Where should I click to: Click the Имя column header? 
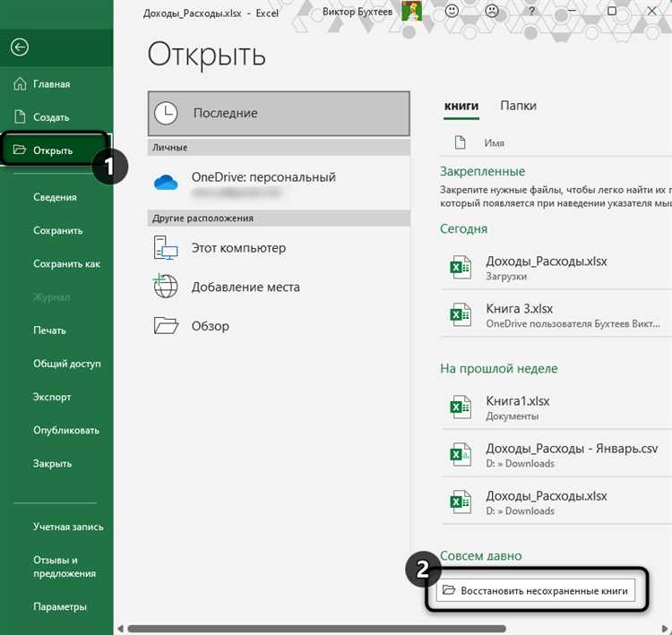coord(494,142)
